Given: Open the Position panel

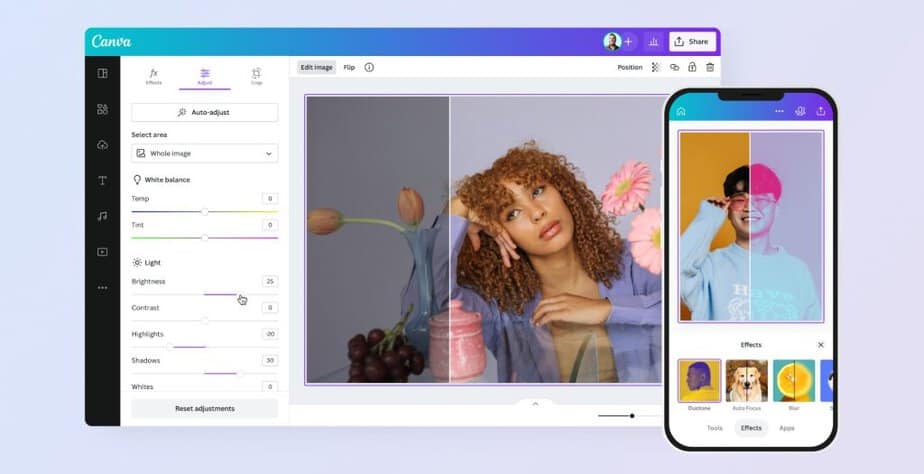Looking at the screenshot, I should 629,67.
